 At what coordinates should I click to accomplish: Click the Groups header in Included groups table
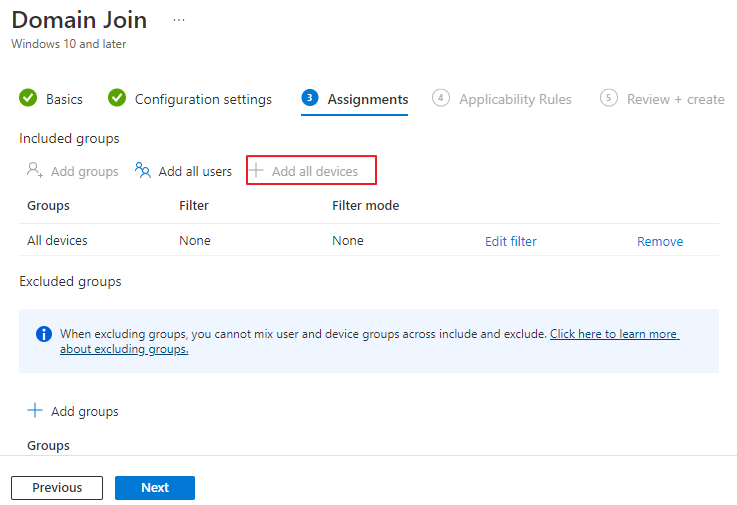pos(48,206)
